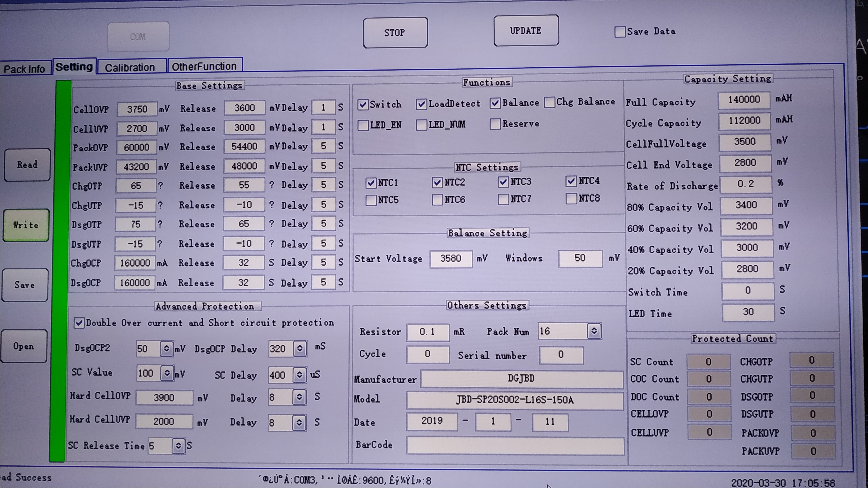
Task: Disable Double Over current protection checkbox
Action: coord(79,323)
